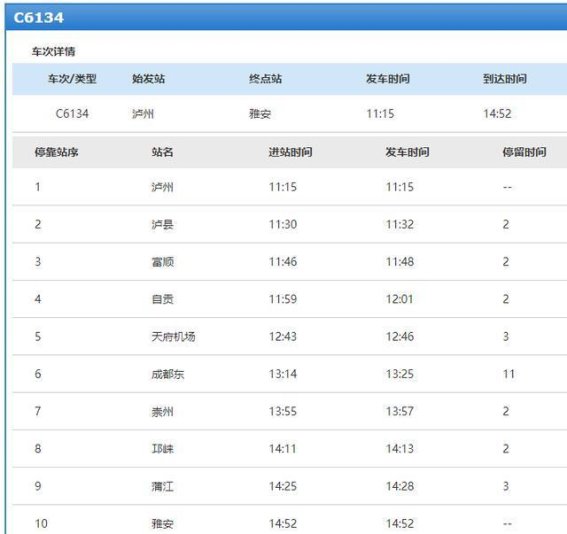Select station 富顺 in row 3
This screenshot has height=534, width=567.
pyautogui.click(x=162, y=262)
